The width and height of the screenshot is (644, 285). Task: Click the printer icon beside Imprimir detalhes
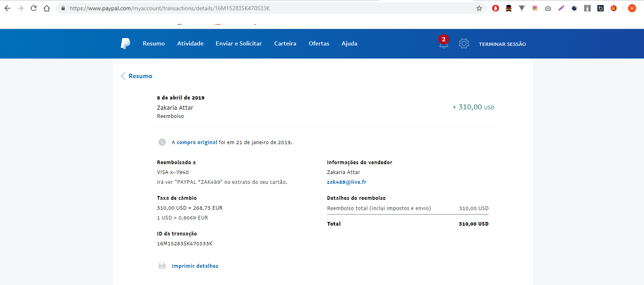[x=162, y=266]
